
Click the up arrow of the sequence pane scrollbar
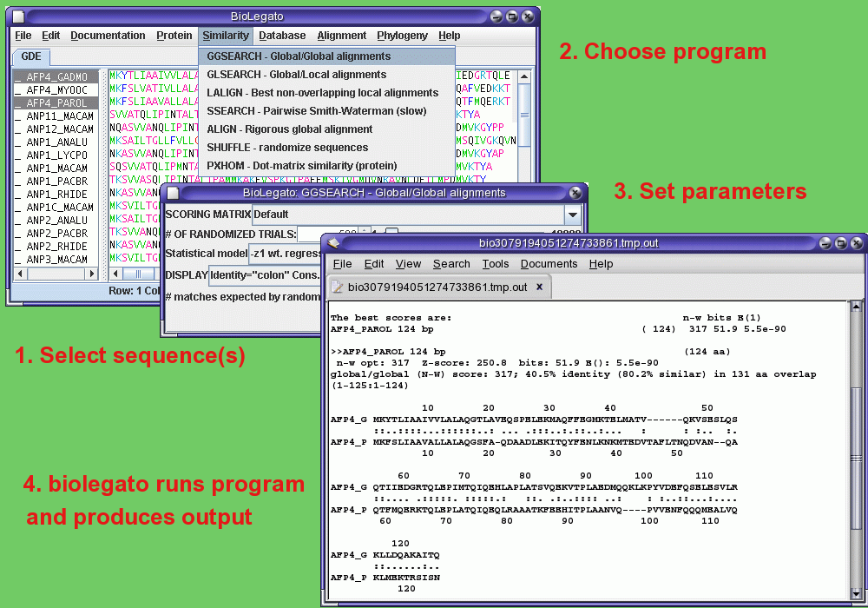pos(523,76)
